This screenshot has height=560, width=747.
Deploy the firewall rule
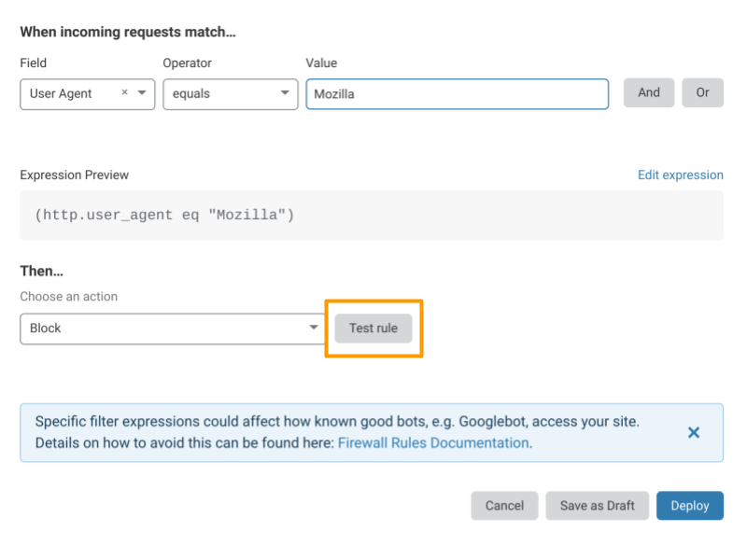coord(690,505)
